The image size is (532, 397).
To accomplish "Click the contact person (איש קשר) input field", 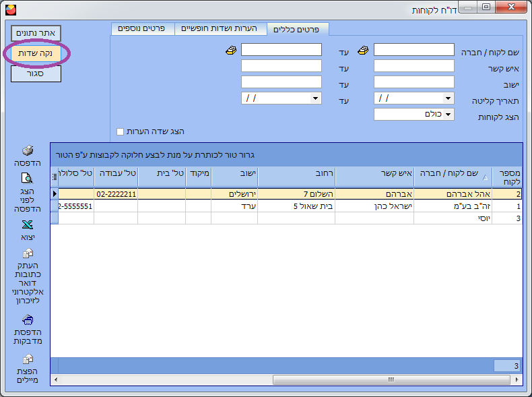I will [413, 66].
